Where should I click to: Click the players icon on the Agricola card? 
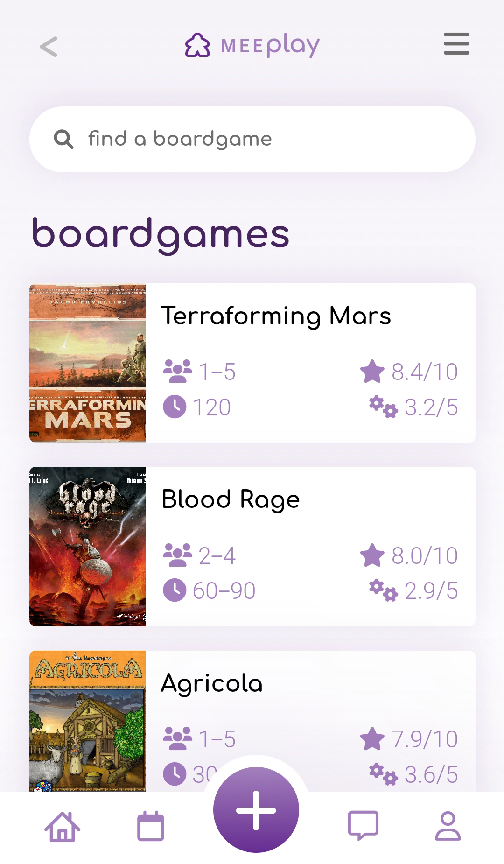tap(177, 738)
